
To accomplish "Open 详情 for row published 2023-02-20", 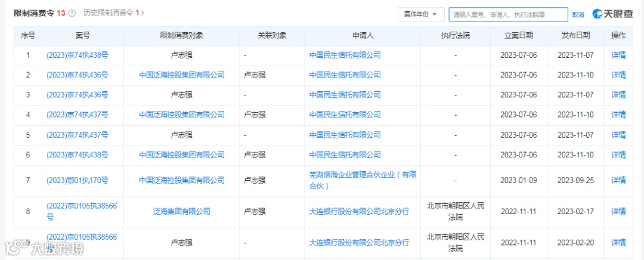I will (618, 243).
